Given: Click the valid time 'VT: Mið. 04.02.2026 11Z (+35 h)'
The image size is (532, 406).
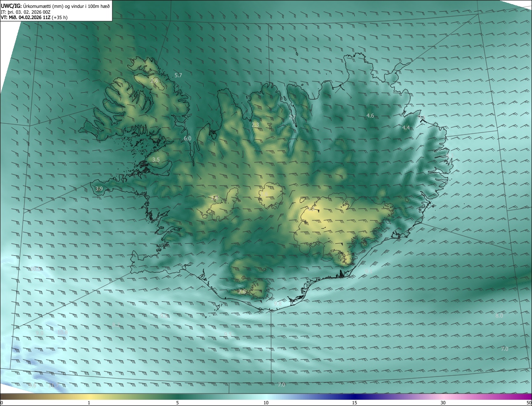Looking at the screenshot, I should click(34, 17).
